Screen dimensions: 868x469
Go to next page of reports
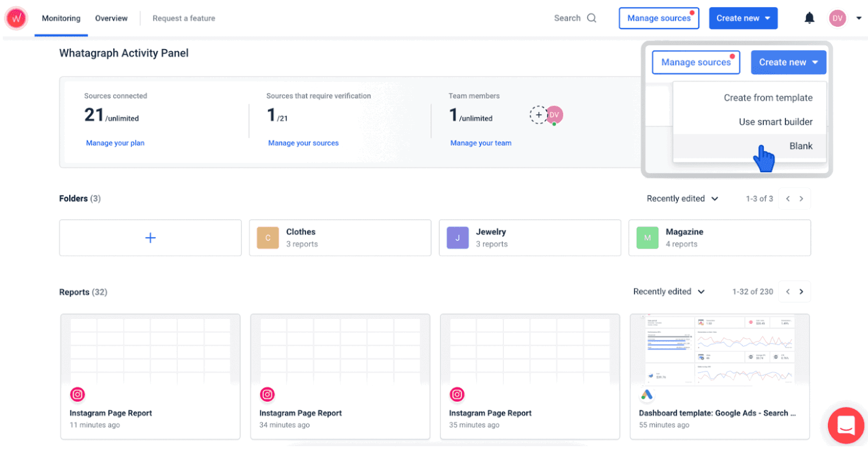(x=801, y=292)
